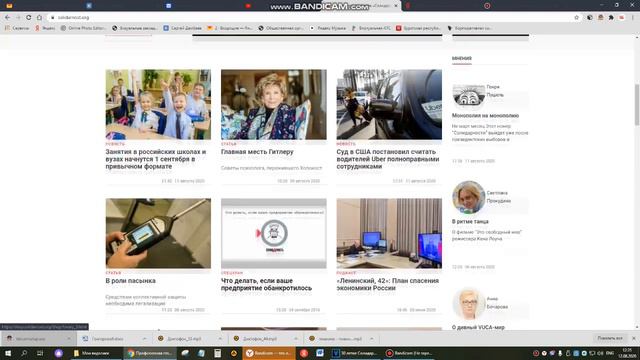This screenshot has width=640, height=360.
Task: Open the downloaded Диктофон_33.mp3 file
Action: 184,339
